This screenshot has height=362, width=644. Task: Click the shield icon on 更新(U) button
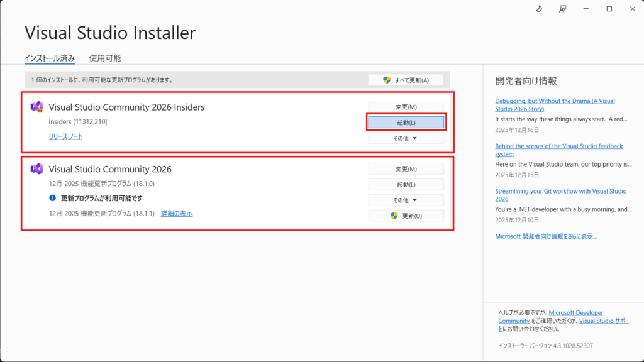[x=394, y=216]
